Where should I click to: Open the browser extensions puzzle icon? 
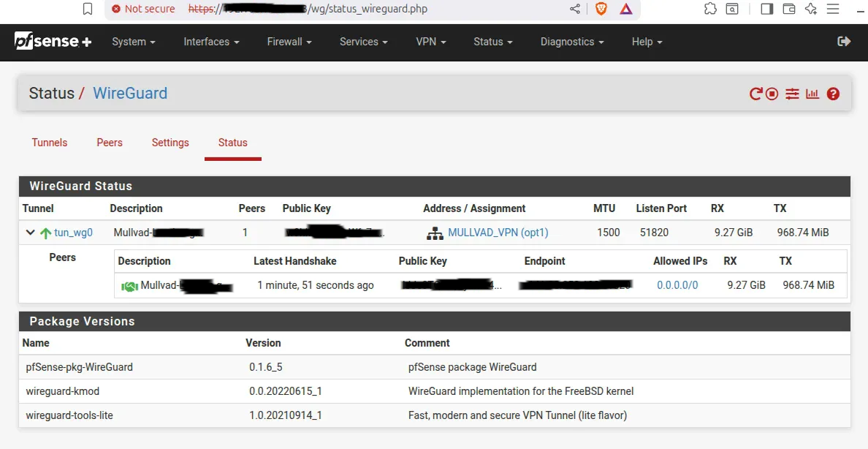710,9
